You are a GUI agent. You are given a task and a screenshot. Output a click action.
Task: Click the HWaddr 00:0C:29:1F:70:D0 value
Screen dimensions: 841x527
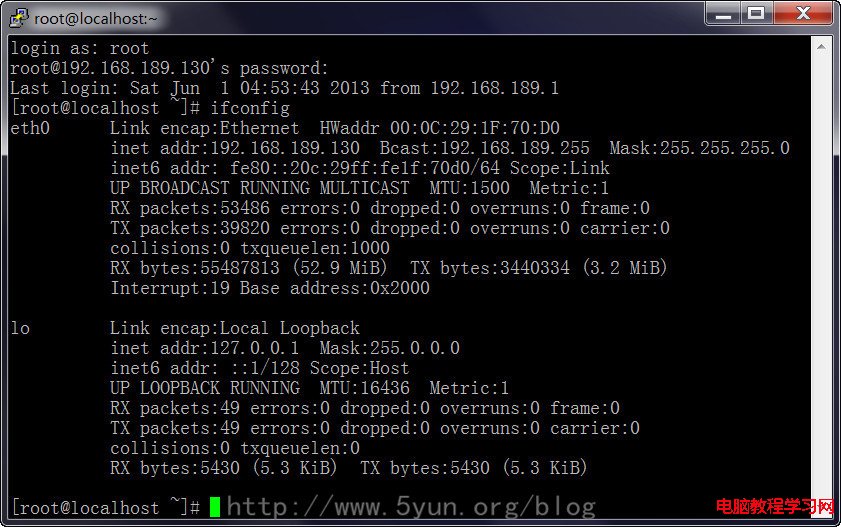point(440,128)
